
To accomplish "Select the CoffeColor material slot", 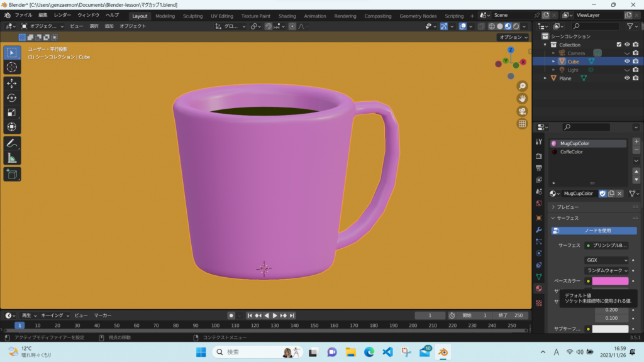I will 571,152.
